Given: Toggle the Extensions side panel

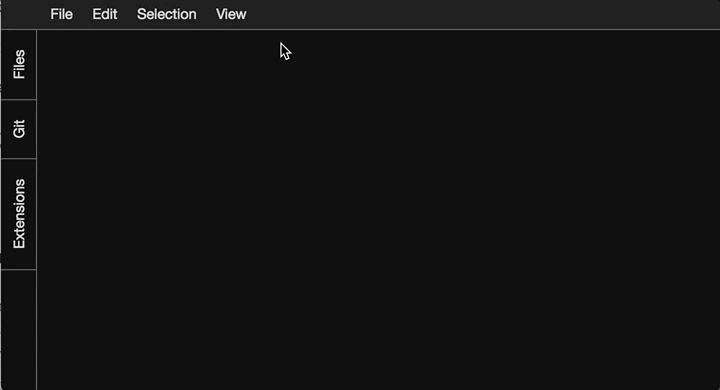Looking at the screenshot, I should [x=19, y=214].
